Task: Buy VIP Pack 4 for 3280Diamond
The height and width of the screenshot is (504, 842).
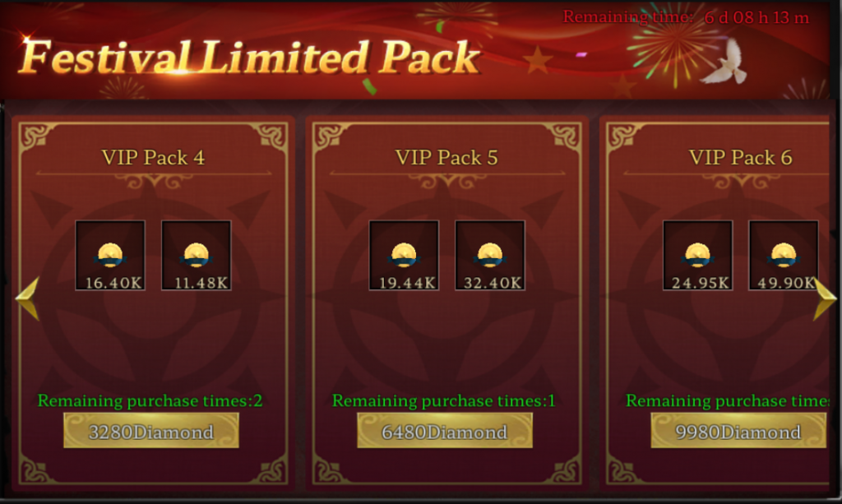Action: pyautogui.click(x=151, y=431)
